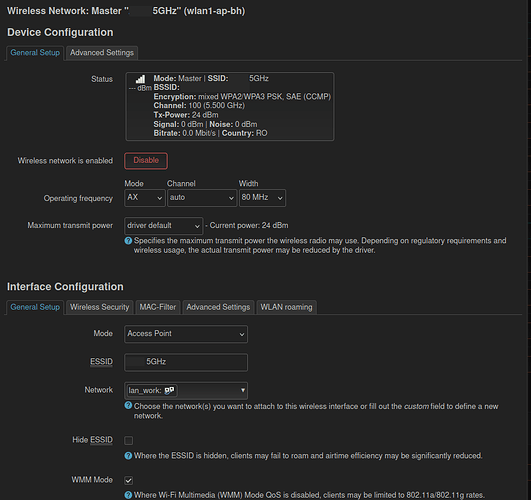
Task: Expand the driver default transmit power dropdown
Action: coord(164,226)
